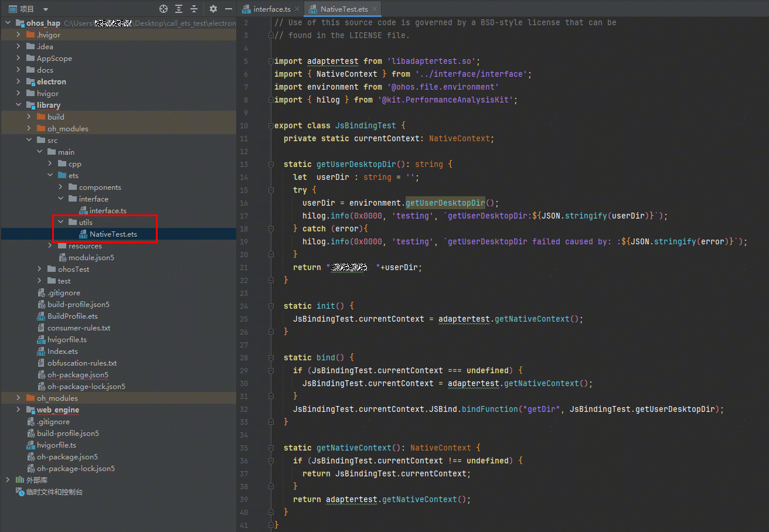Viewport: 769px width, 532px height.
Task: Expand the 外部库 external libraries node
Action: click(x=8, y=480)
